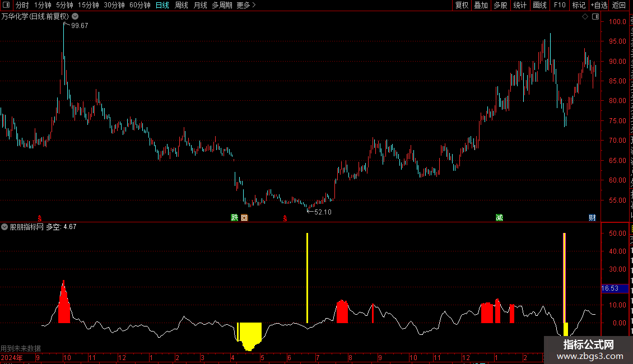The image size is (633, 364).
Task: Click the 返回 back button
Action: (x=618, y=5)
